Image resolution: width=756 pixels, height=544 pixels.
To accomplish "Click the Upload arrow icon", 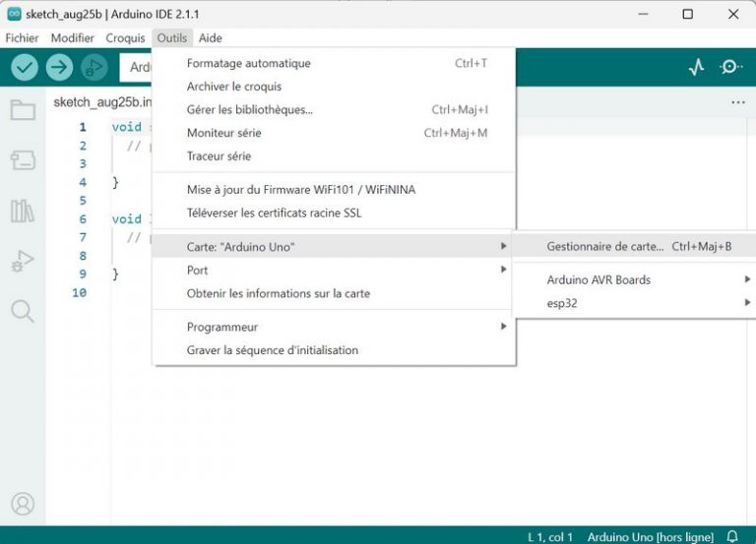I will tap(59, 67).
